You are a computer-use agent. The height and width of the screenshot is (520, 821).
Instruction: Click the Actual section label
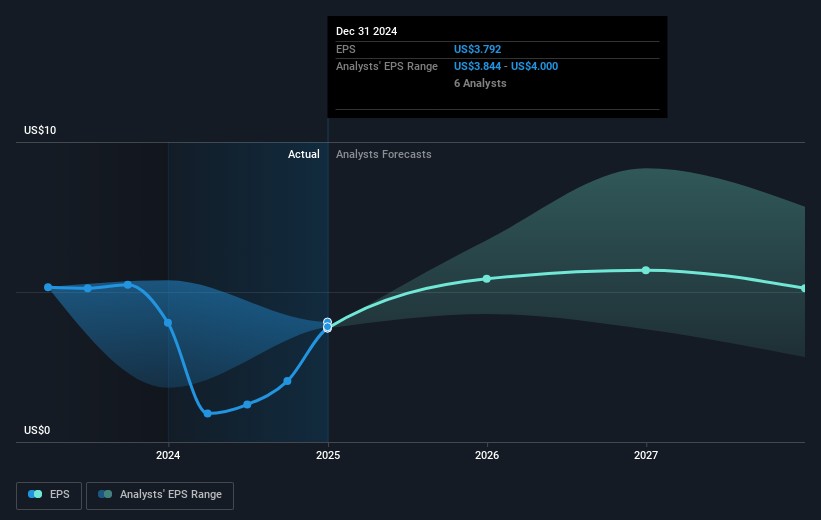tap(303, 154)
